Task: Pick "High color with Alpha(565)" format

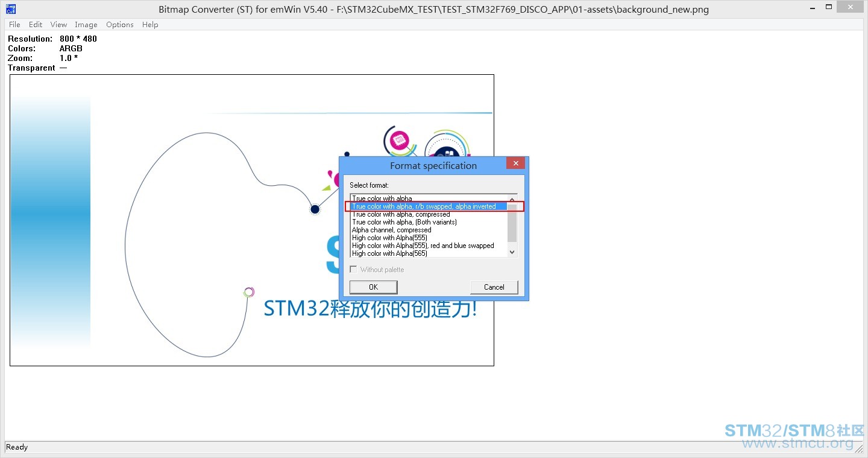Action: 389,253
